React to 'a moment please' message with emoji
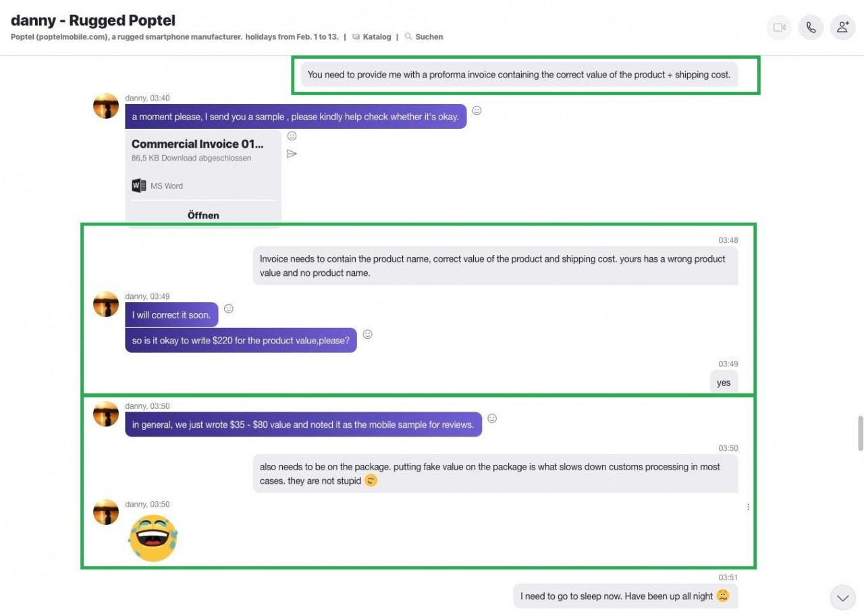The height and width of the screenshot is (616, 864). (x=477, y=110)
